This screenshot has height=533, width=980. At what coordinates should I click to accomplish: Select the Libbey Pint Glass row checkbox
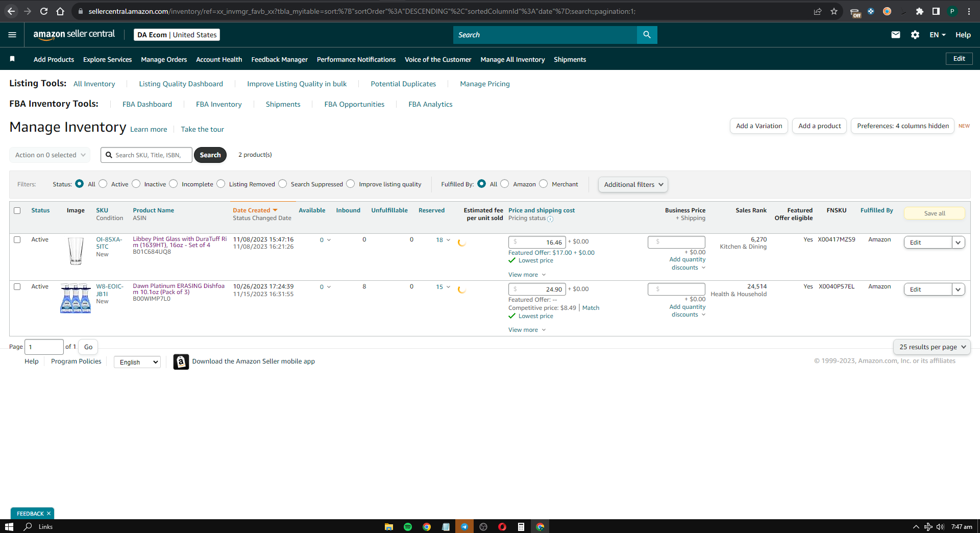(17, 239)
